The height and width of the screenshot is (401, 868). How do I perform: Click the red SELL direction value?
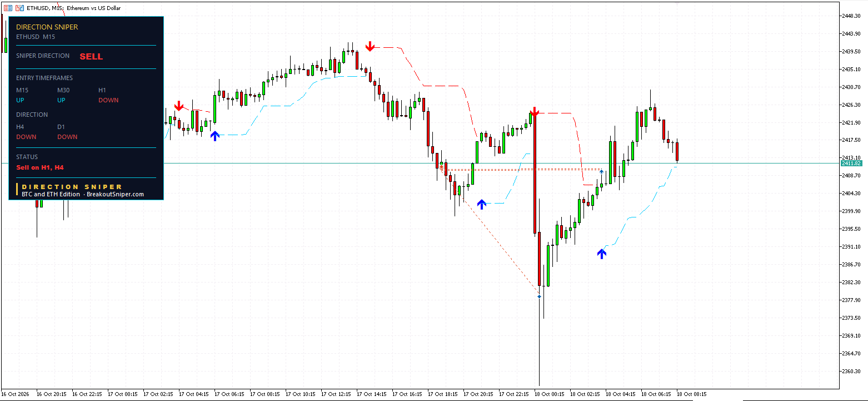point(91,56)
